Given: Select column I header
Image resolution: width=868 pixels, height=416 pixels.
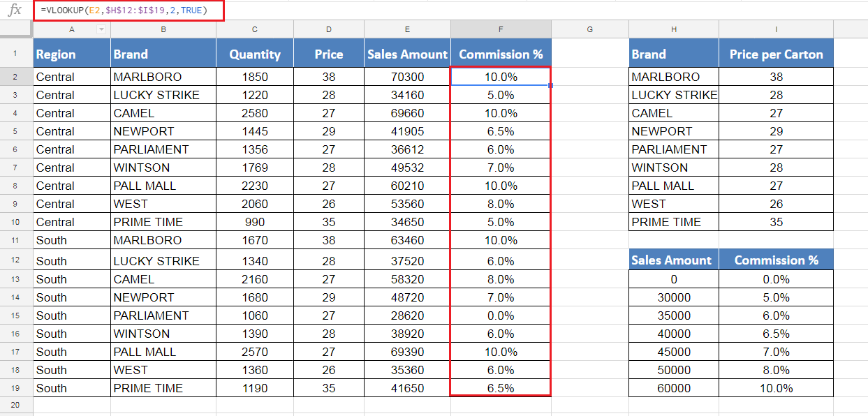Looking at the screenshot, I should pos(776,29).
